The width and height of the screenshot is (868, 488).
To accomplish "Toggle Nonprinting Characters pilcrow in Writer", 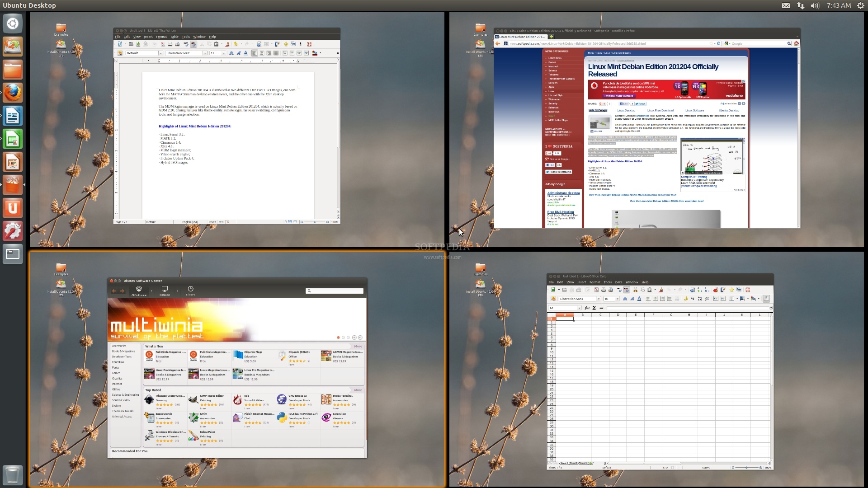I will [300, 44].
